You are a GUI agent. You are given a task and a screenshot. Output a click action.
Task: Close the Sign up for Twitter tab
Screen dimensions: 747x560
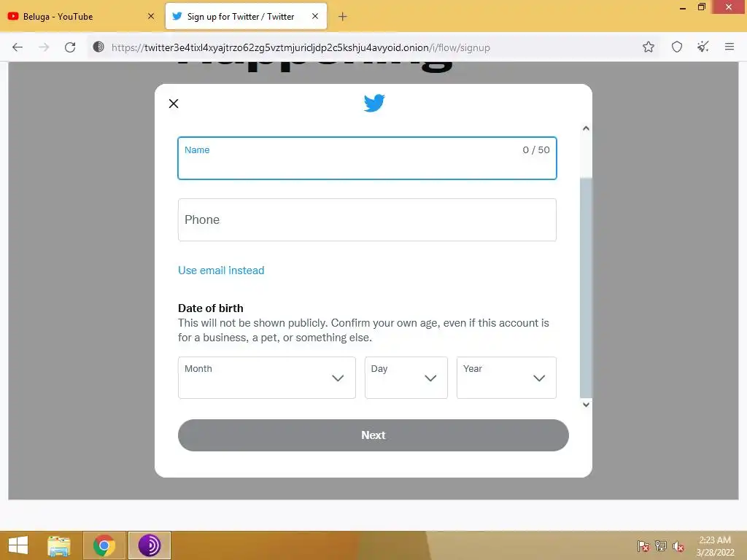tap(315, 16)
